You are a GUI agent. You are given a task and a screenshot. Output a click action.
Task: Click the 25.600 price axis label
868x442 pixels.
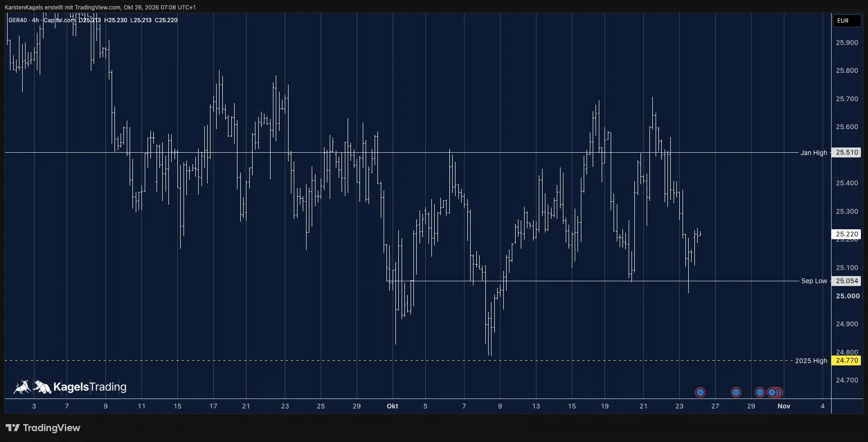click(847, 127)
